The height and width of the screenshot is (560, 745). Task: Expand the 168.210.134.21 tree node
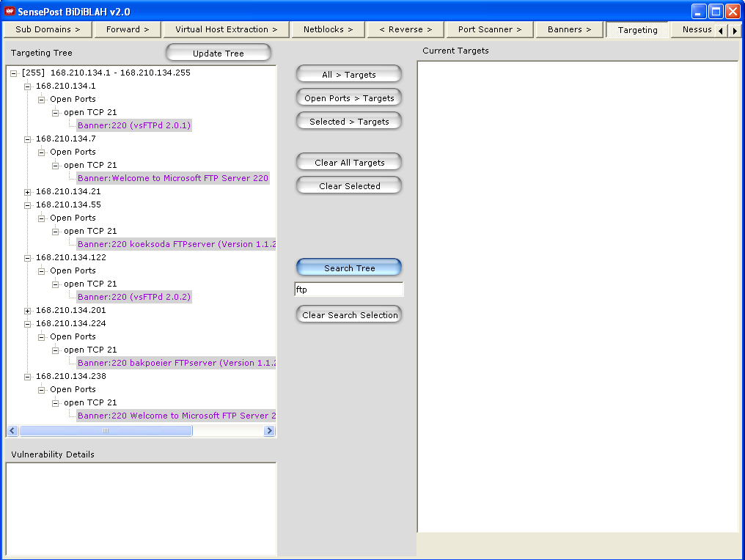(x=28, y=192)
